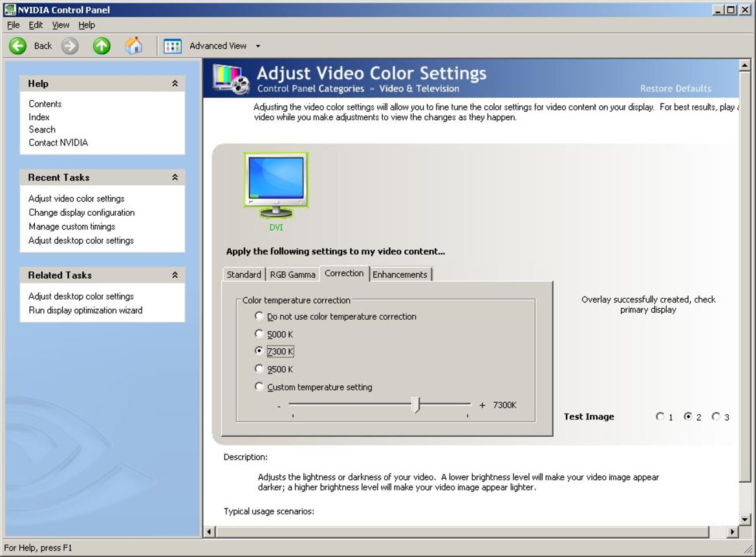The image size is (756, 557).
Task: Select Do not use color temperature correction
Action: pyautogui.click(x=259, y=316)
